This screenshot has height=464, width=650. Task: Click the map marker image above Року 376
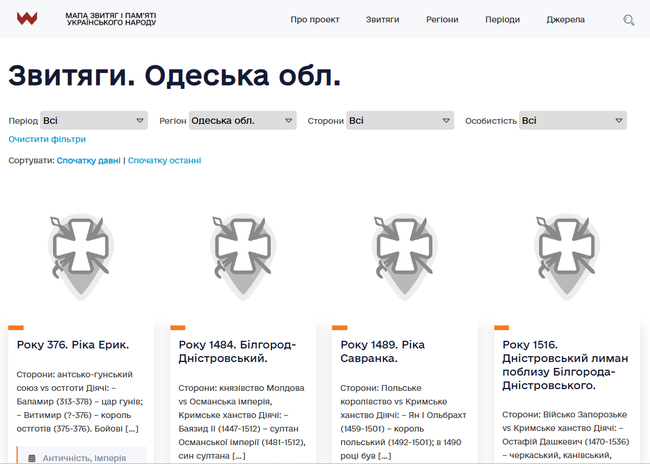(81, 257)
